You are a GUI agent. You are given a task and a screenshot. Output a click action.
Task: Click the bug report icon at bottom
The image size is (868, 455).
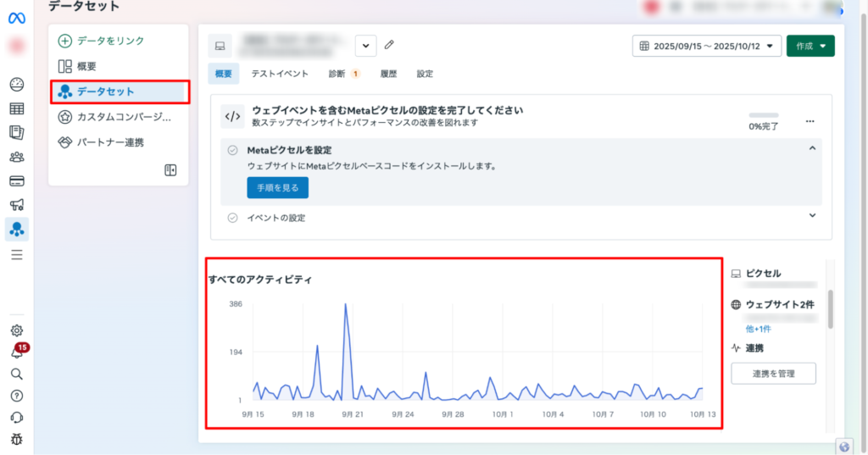[17, 439]
